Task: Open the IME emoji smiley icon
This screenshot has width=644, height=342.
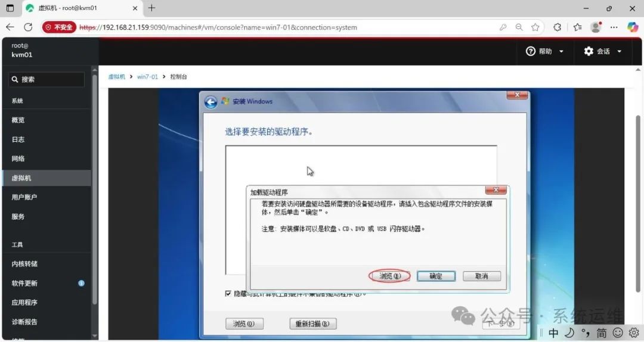Action: click(618, 332)
